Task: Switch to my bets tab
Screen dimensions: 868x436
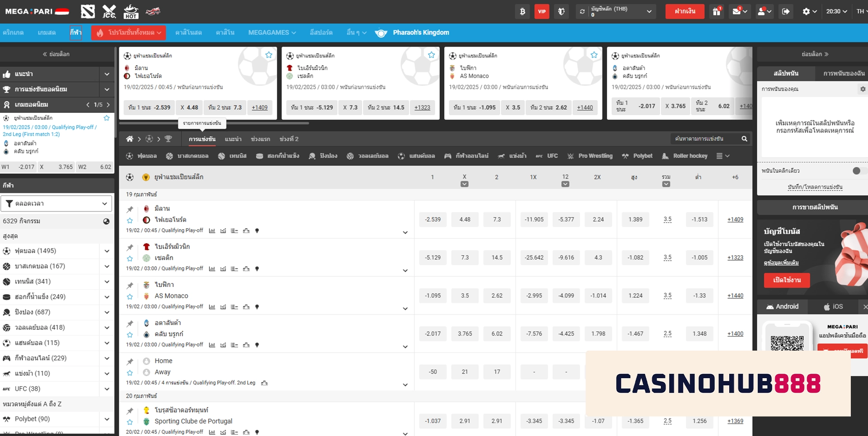Action: [x=844, y=73]
